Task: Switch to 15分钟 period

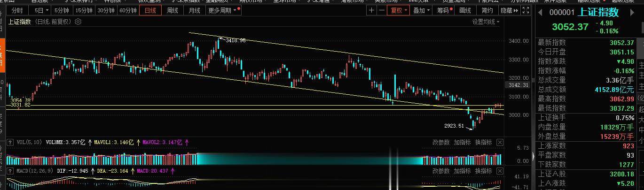Action: tap(84, 10)
